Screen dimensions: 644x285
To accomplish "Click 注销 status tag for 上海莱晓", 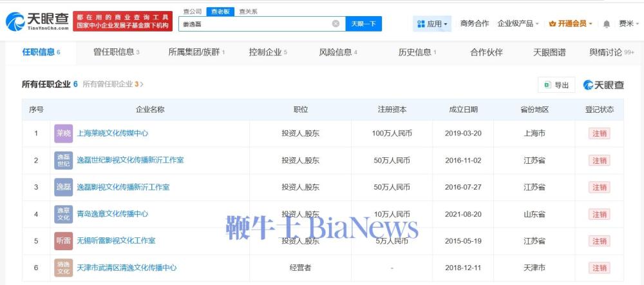I will coord(599,133).
